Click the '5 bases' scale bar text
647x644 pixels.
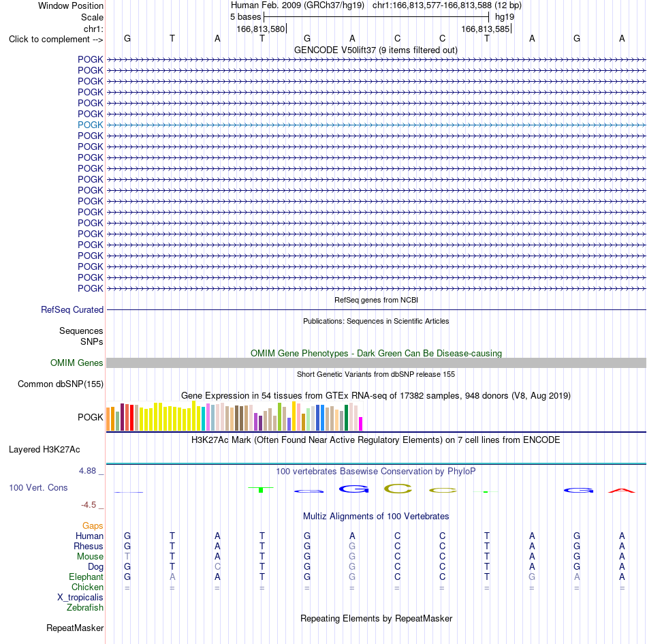(x=245, y=17)
